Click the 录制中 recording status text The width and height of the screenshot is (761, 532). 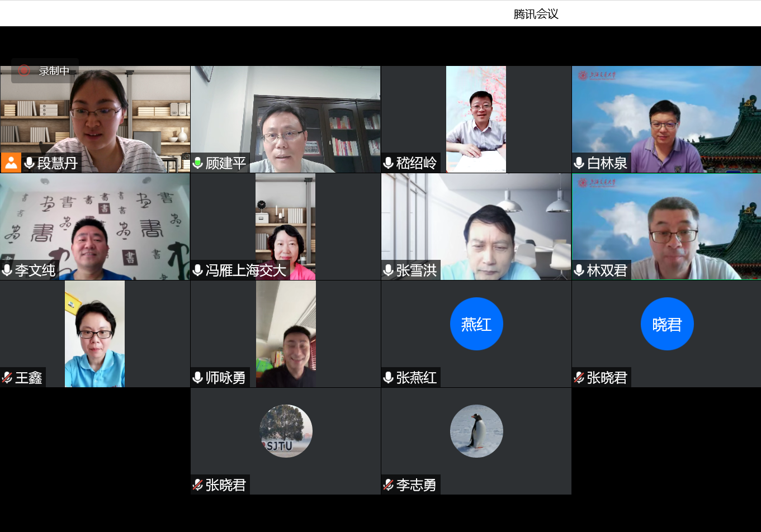[x=54, y=71]
